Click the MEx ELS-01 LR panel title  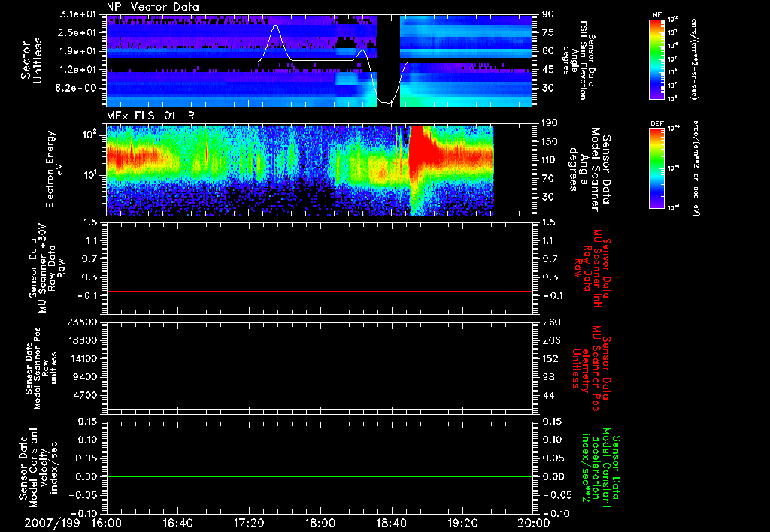click(150, 116)
